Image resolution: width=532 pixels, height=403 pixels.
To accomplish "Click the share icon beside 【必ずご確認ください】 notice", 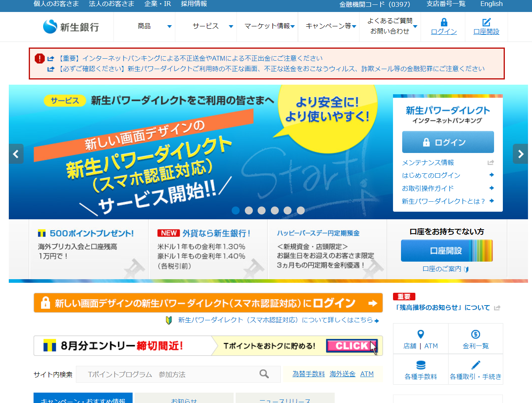I will pyautogui.click(x=51, y=69).
